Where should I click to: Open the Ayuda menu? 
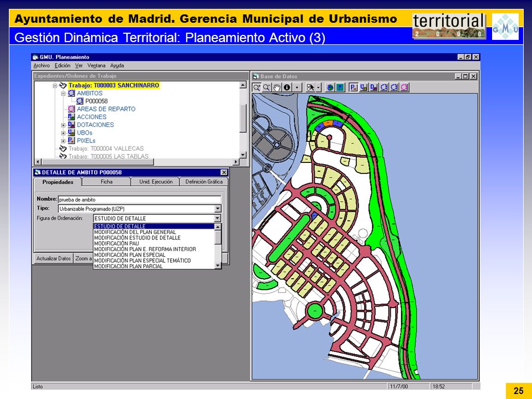pos(117,65)
